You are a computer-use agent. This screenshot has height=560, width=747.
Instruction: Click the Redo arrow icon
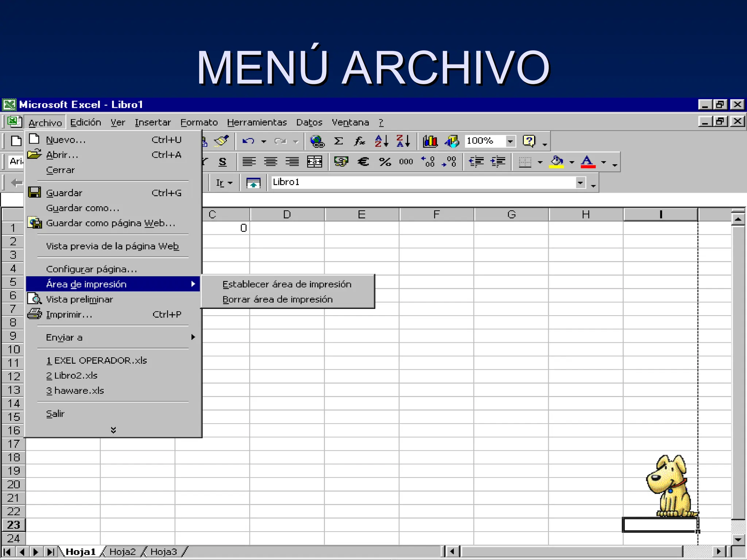(280, 141)
